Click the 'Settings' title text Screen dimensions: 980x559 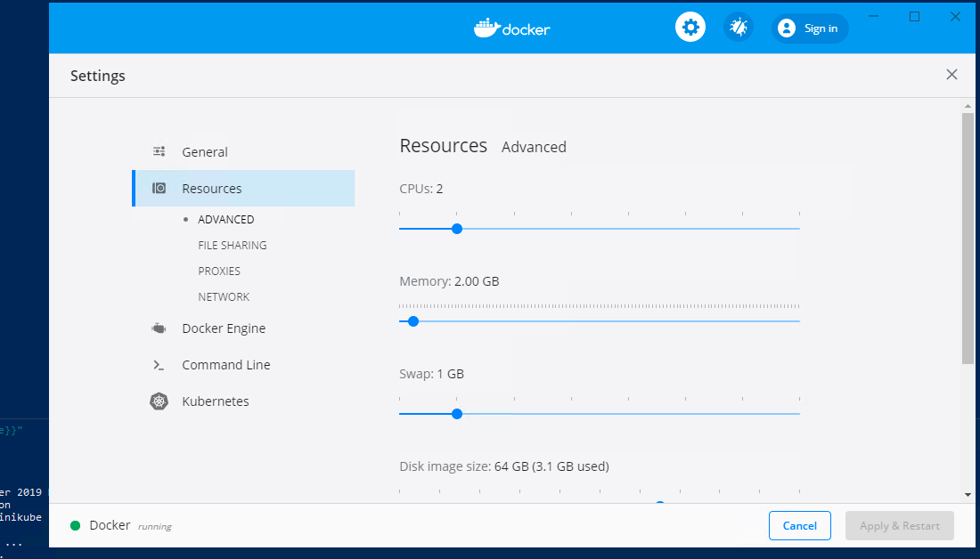coord(97,76)
